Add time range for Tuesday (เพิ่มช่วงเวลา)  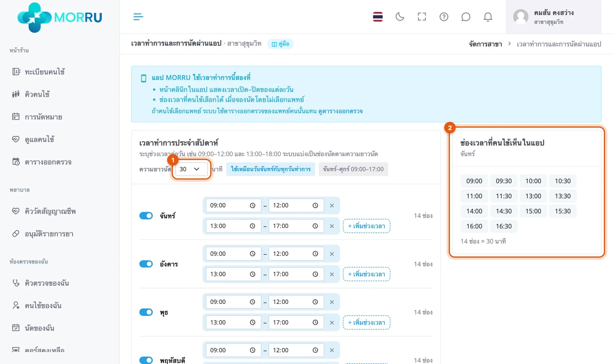click(x=366, y=274)
